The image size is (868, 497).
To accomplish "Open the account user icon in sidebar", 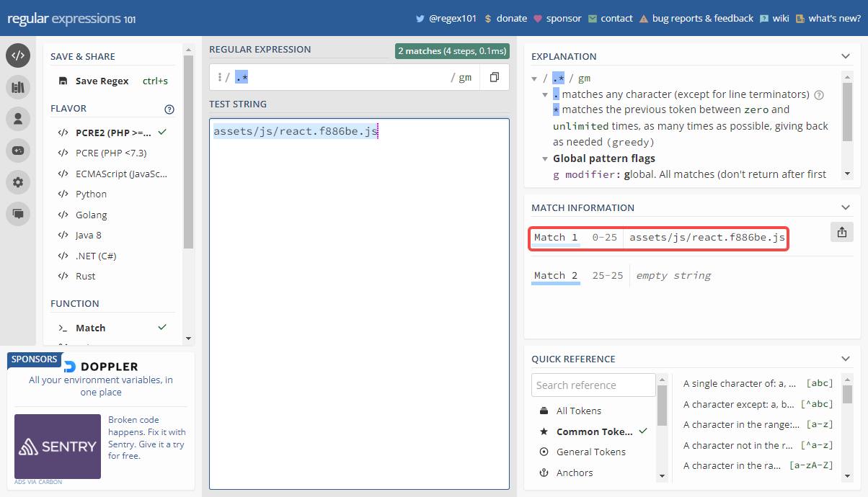I will point(18,119).
